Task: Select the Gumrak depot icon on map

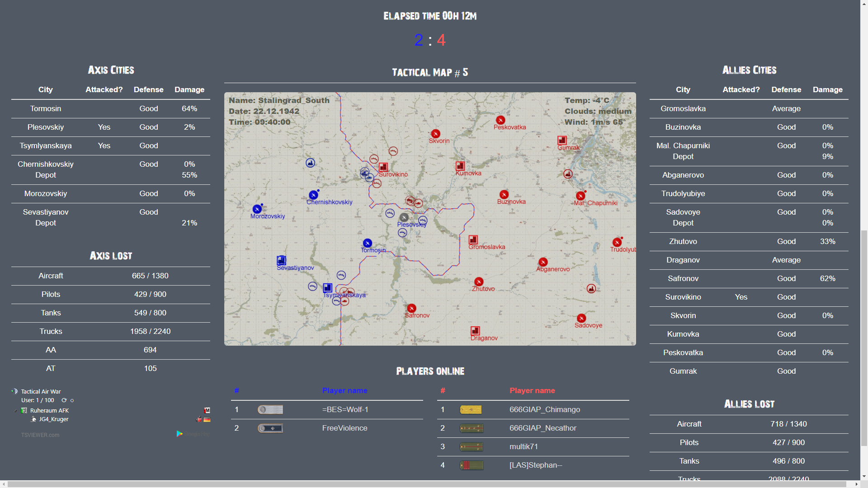Action: pos(562,140)
